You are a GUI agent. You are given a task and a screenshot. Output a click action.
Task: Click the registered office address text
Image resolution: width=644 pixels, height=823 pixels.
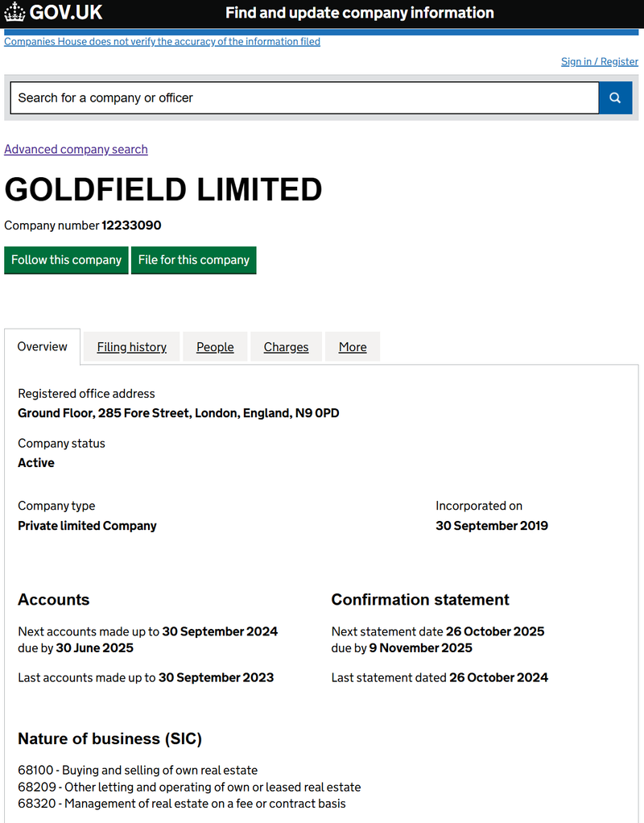(179, 413)
